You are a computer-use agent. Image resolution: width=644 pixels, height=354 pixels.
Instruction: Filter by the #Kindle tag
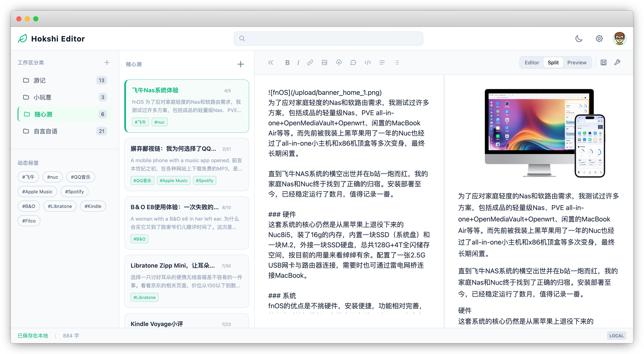pyautogui.click(x=93, y=206)
